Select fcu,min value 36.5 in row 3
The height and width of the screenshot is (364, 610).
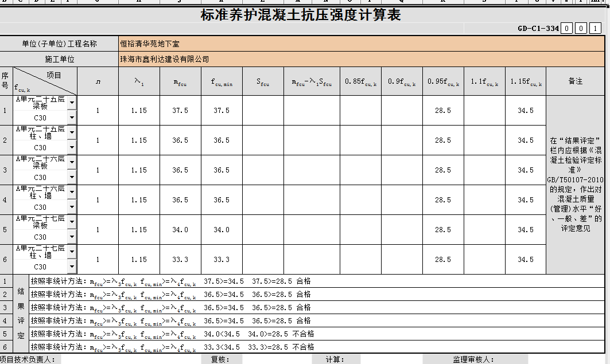pos(222,170)
